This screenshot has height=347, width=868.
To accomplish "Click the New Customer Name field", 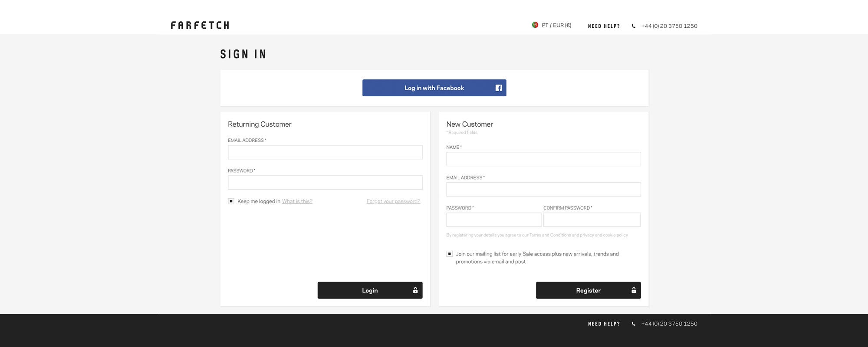I will pyautogui.click(x=543, y=159).
